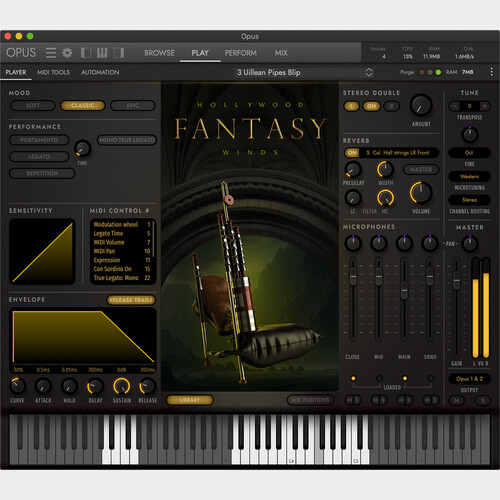Click the Master Gain fader
The image size is (500, 500).
(x=456, y=280)
